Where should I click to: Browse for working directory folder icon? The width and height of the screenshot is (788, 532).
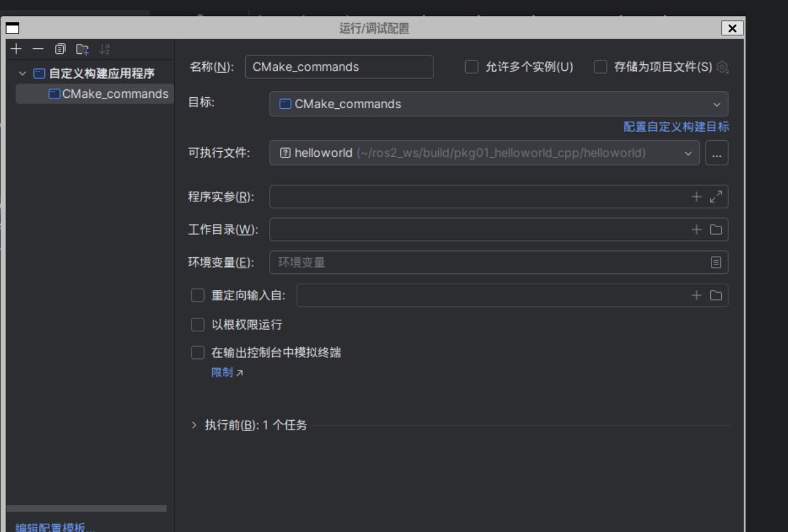(x=716, y=230)
